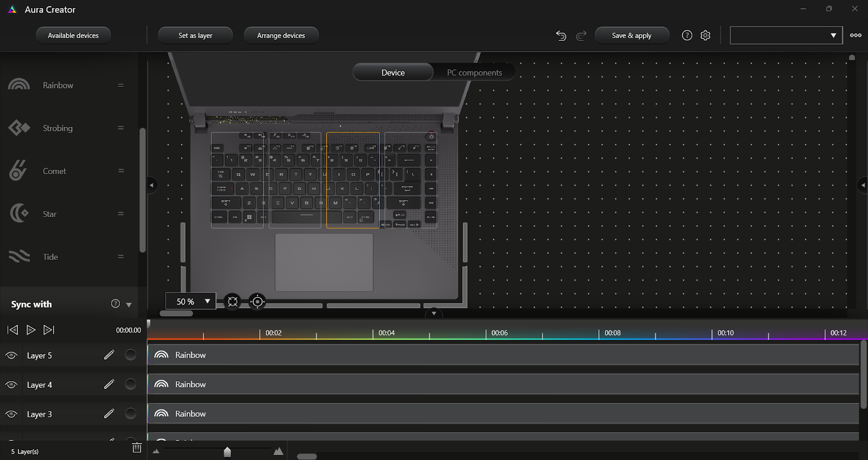Click the timeline horizontal scrollbar thumb
Viewport: 868px width, 460px height.
pyautogui.click(x=307, y=456)
